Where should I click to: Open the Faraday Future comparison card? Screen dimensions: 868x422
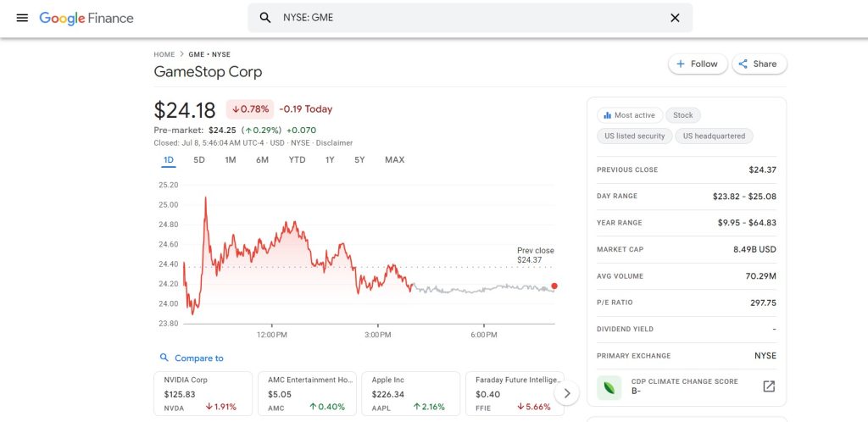tap(515, 394)
